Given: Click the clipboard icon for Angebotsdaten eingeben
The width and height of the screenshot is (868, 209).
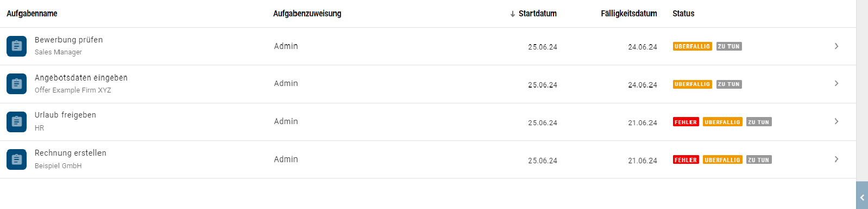Looking at the screenshot, I should point(16,84).
